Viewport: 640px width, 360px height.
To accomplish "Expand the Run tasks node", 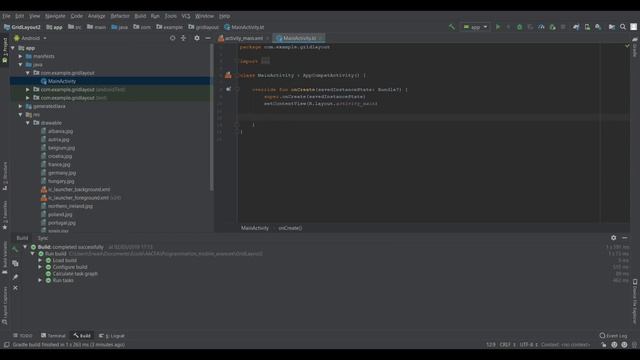I will click(x=40, y=280).
